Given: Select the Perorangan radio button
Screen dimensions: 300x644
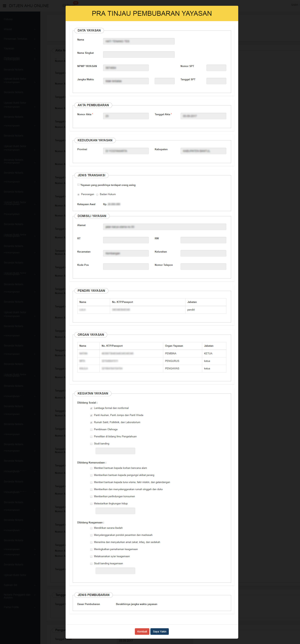Looking at the screenshot, I should coord(78,195).
